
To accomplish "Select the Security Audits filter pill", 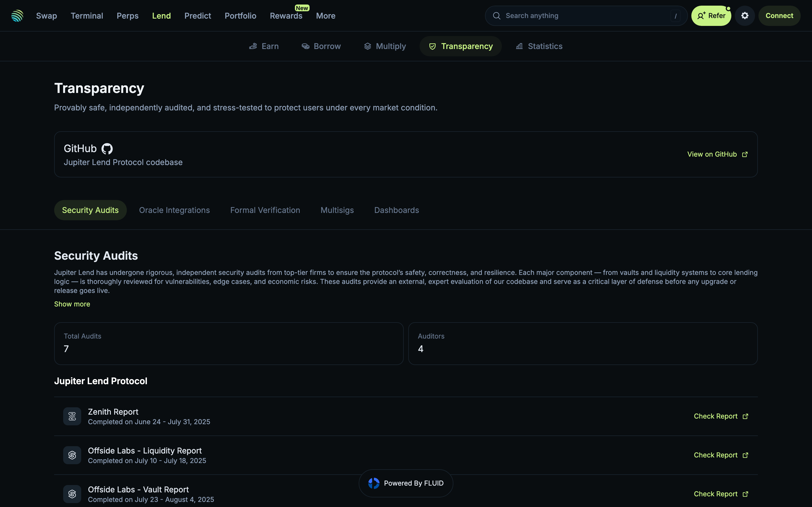I will [90, 210].
